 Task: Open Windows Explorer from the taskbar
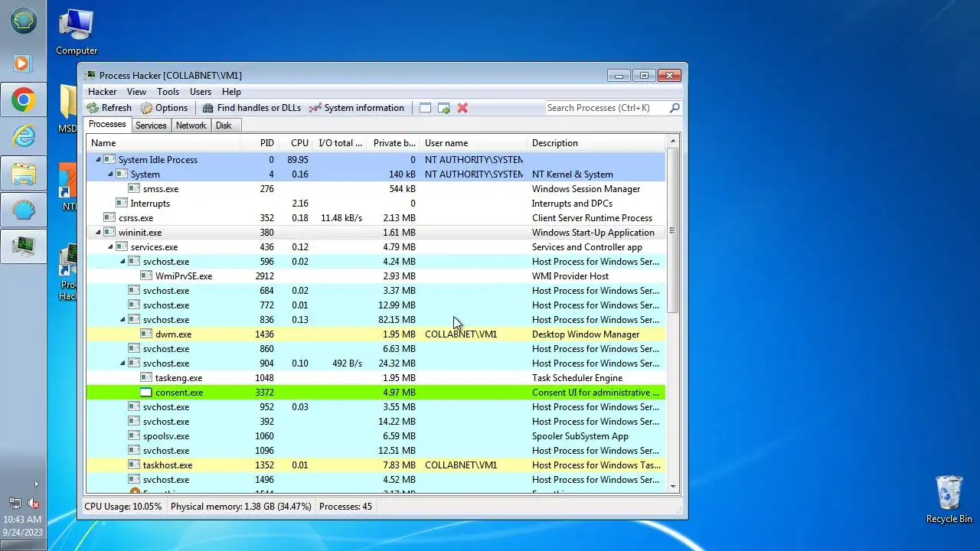pyautogui.click(x=23, y=174)
